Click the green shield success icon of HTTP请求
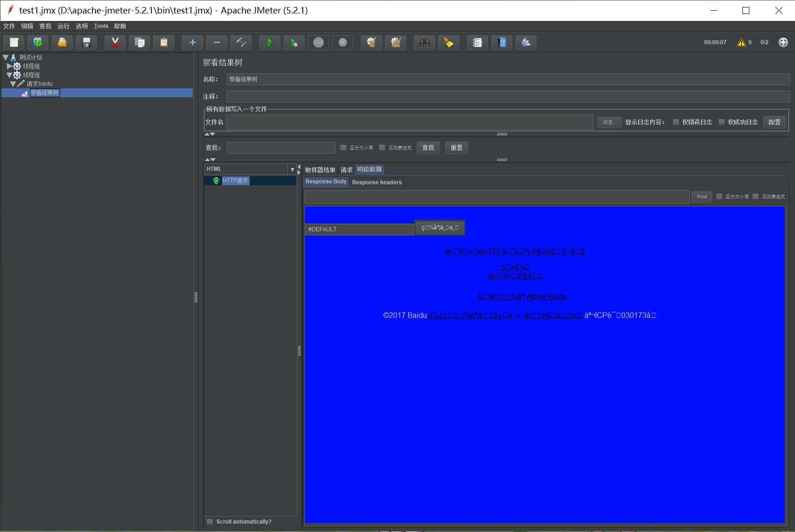This screenshot has height=532, width=795. tap(216, 181)
